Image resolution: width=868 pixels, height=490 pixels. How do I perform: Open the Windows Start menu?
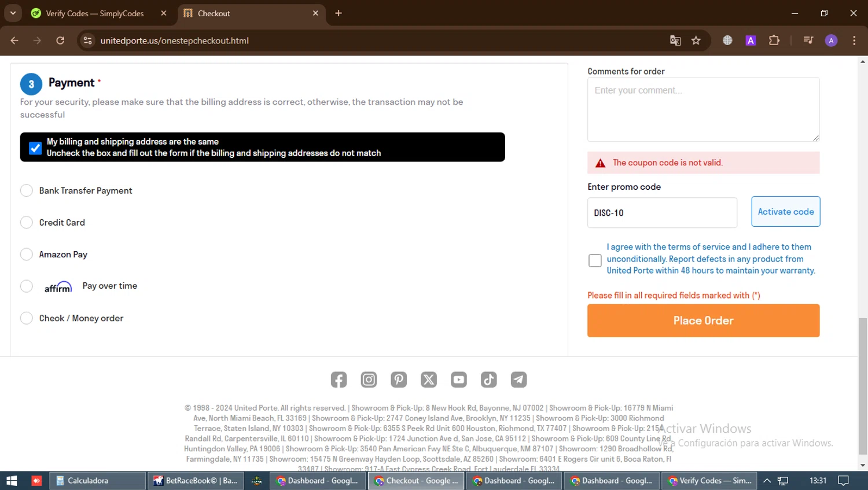pyautogui.click(x=12, y=481)
